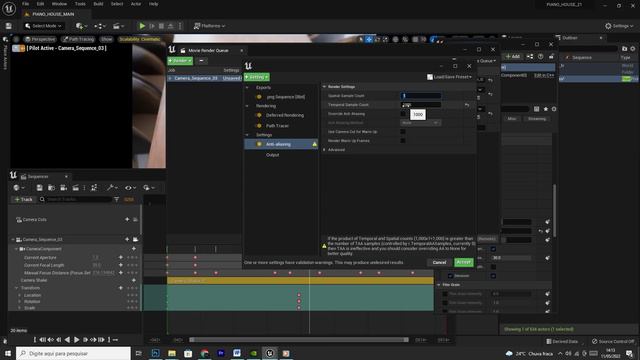Click the Save level icon in main toolbar
The height and width of the screenshot is (360, 640).
coord(9,26)
